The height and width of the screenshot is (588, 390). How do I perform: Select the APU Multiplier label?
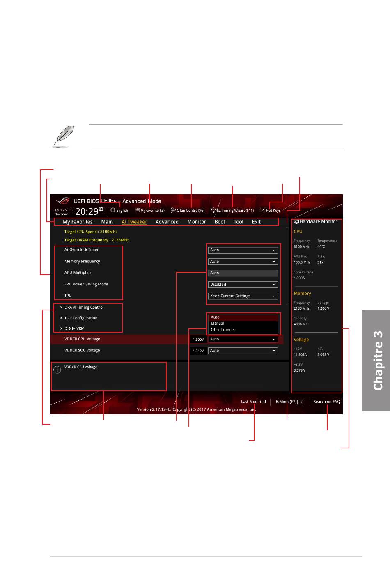point(78,273)
